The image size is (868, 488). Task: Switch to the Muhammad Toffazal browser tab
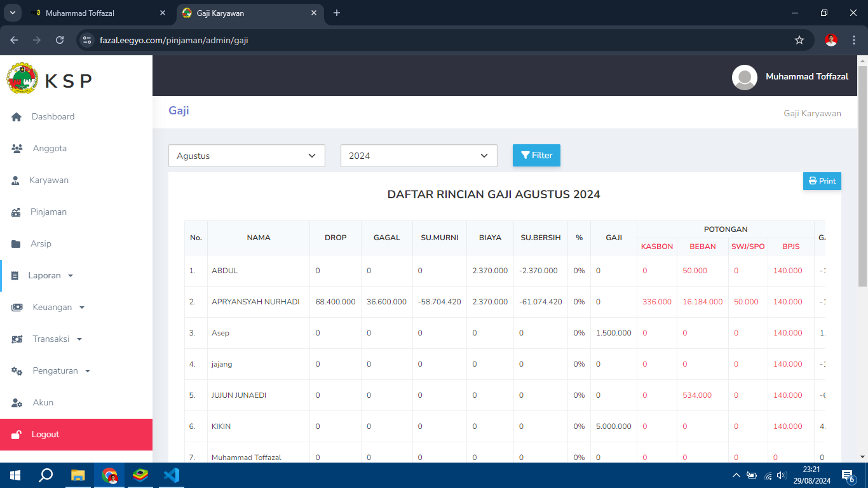point(80,13)
